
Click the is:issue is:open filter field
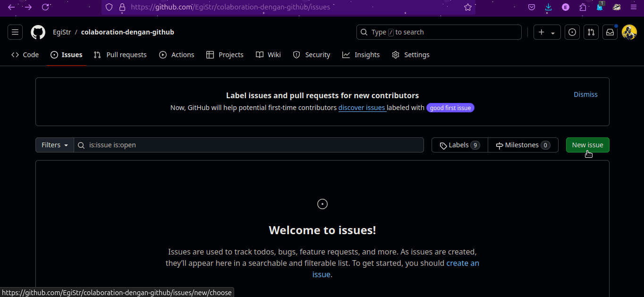point(249,145)
